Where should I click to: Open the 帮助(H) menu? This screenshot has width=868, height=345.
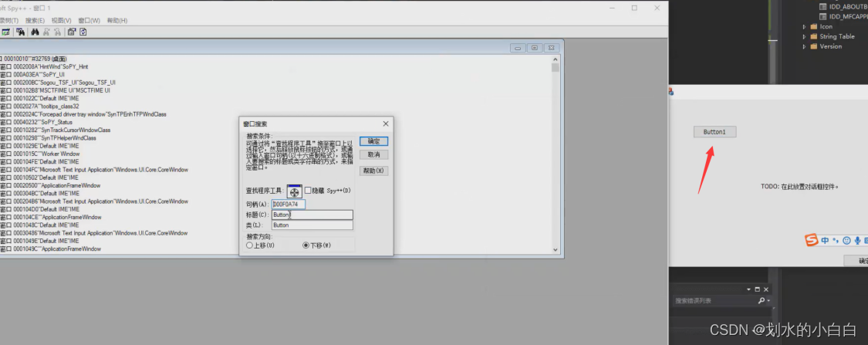[x=117, y=21]
